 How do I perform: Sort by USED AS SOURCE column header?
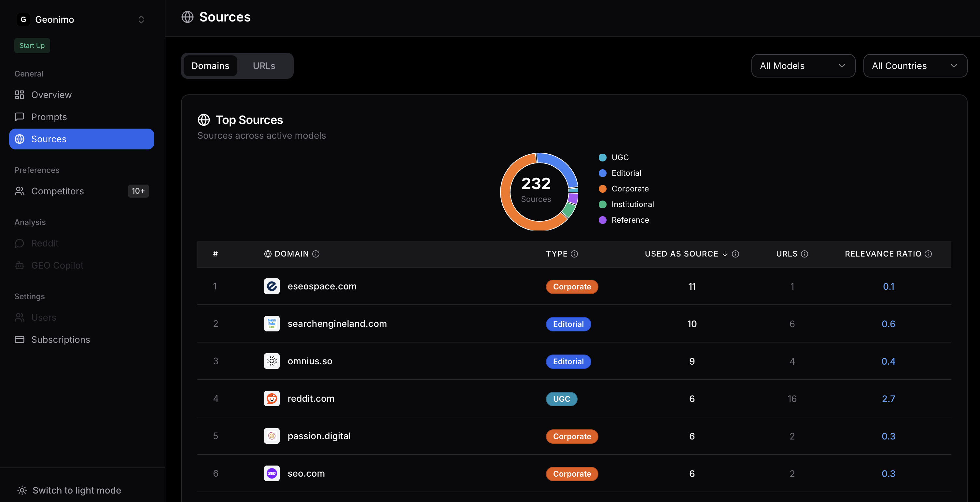[681, 254]
